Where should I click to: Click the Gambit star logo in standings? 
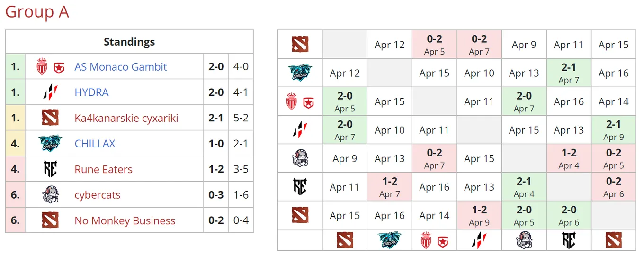58,67
